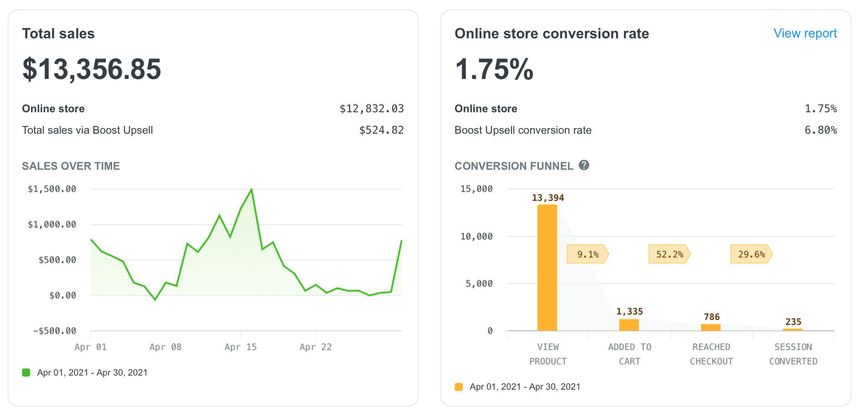
Task: Click the Apr 15 axis label
Action: click(x=241, y=347)
